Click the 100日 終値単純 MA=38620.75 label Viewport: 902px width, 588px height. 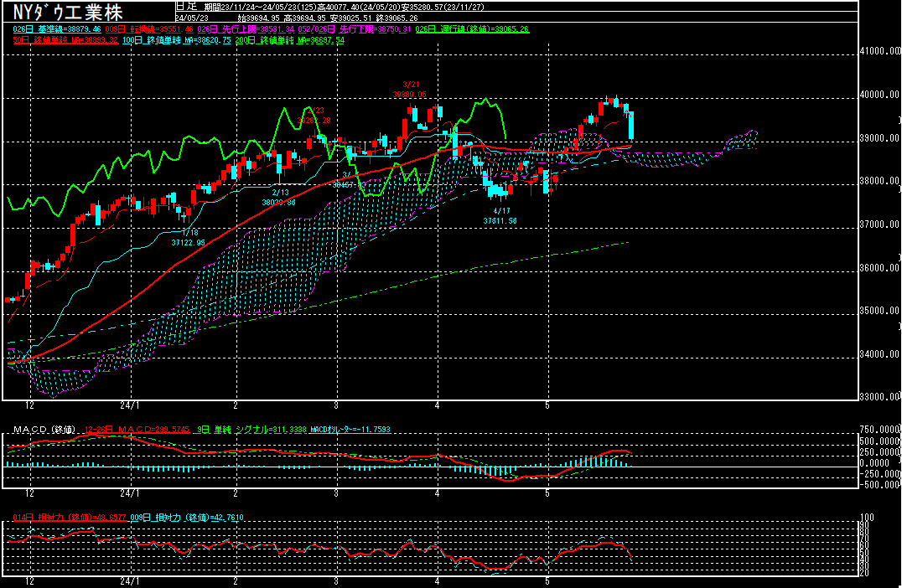click(x=177, y=40)
